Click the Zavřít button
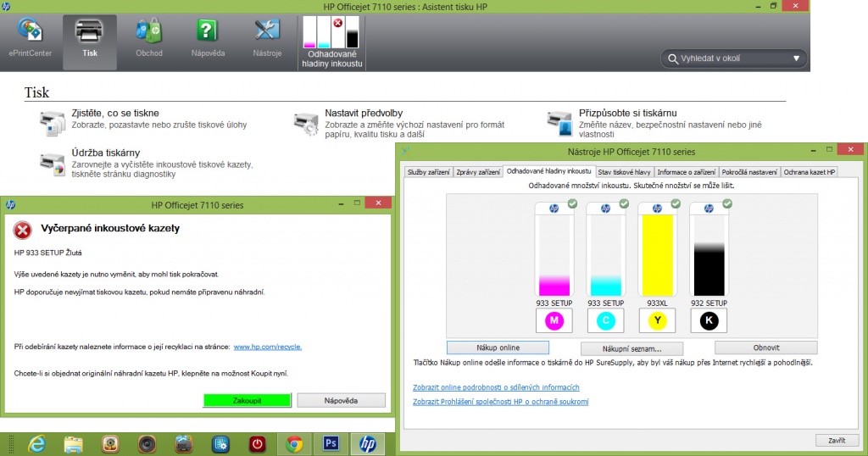Viewport: 868px width, 456px height. [837, 441]
